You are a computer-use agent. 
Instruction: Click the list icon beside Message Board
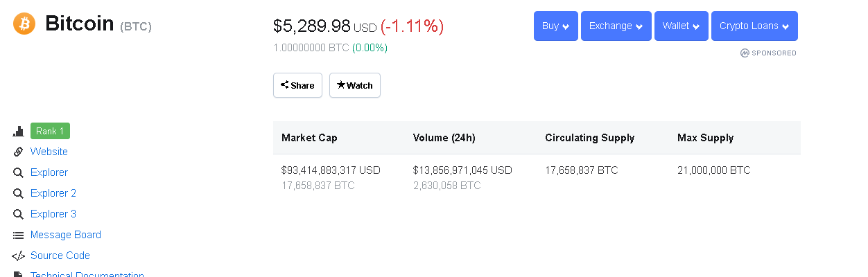pyautogui.click(x=19, y=235)
